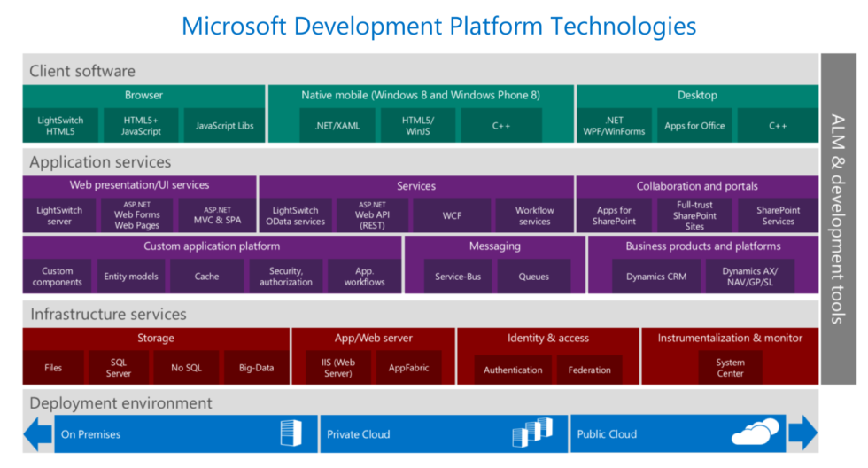Click the ALM & development tools sidebar
This screenshot has width=868, height=468.
(838, 219)
